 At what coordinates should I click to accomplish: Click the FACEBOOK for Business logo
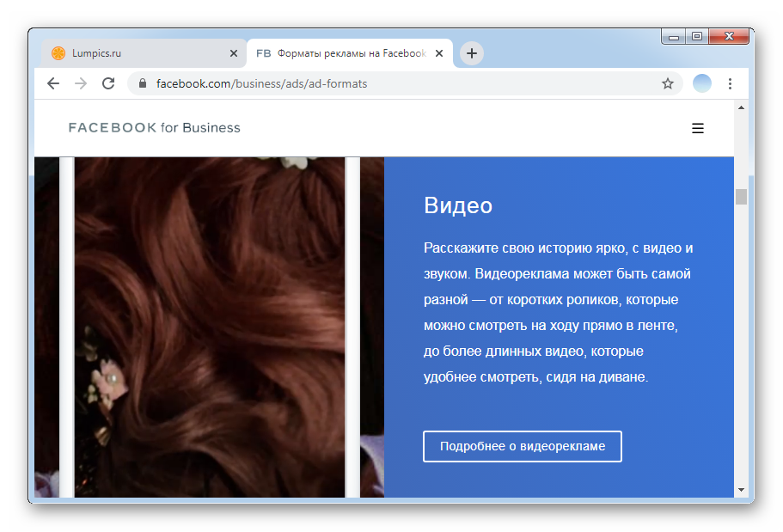coord(155,128)
